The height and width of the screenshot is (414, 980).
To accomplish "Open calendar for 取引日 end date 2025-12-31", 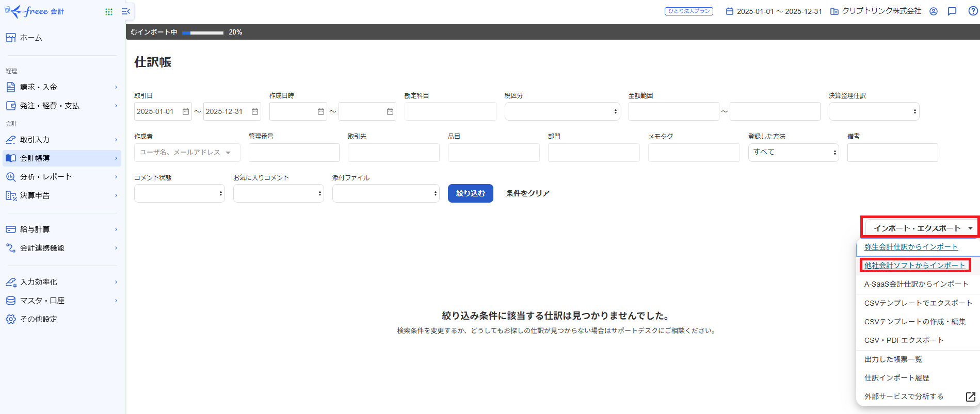I will point(255,111).
